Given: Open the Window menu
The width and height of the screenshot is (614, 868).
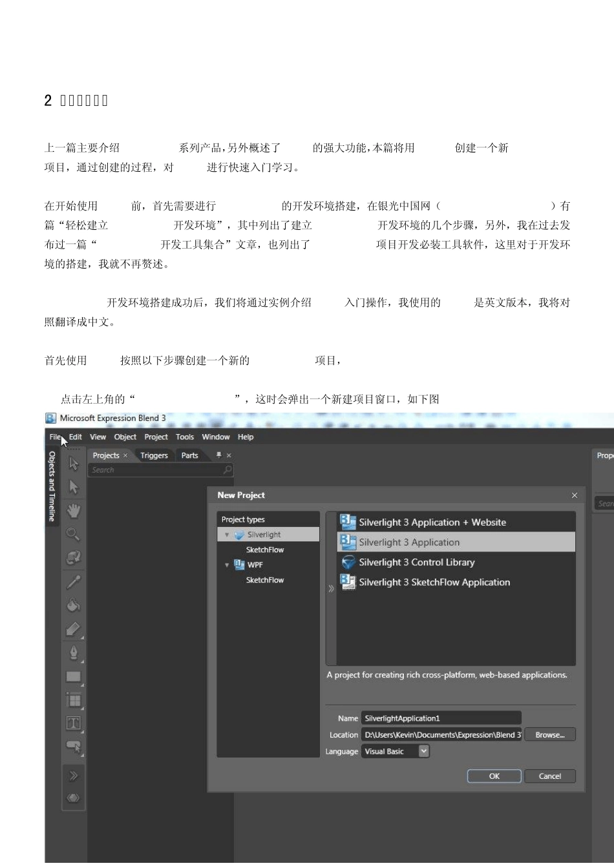Looking at the screenshot, I should pyautogui.click(x=216, y=437).
